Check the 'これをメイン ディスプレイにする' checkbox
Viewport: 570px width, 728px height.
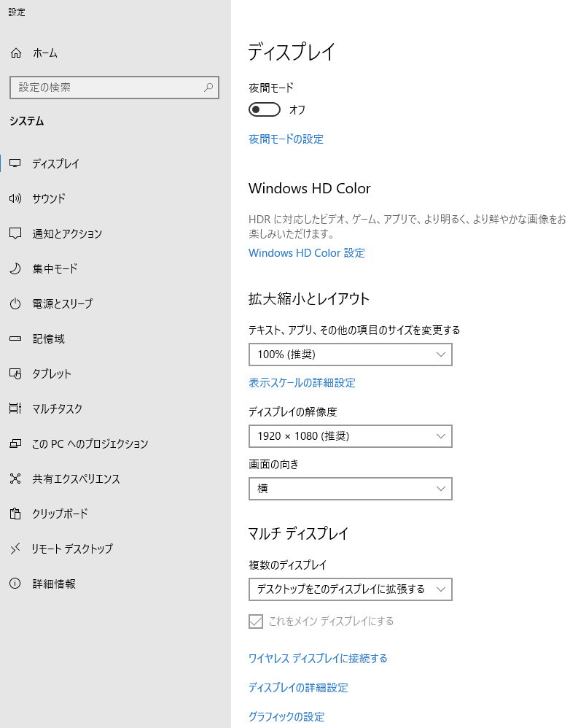pos(256,621)
